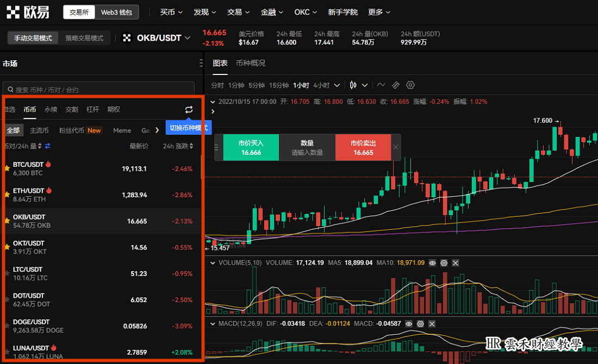Click the search magnifier icon
This screenshot has width=598, height=364.
11,90
